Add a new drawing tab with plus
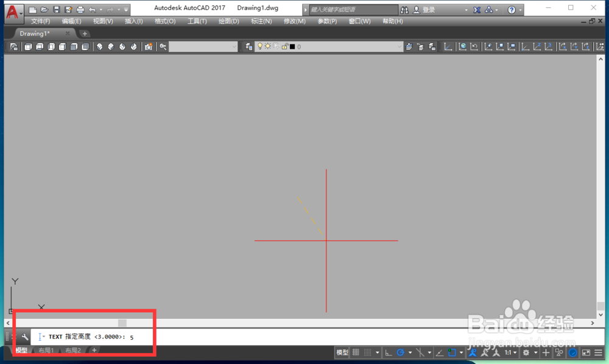This screenshot has height=364, width=609. click(x=85, y=33)
